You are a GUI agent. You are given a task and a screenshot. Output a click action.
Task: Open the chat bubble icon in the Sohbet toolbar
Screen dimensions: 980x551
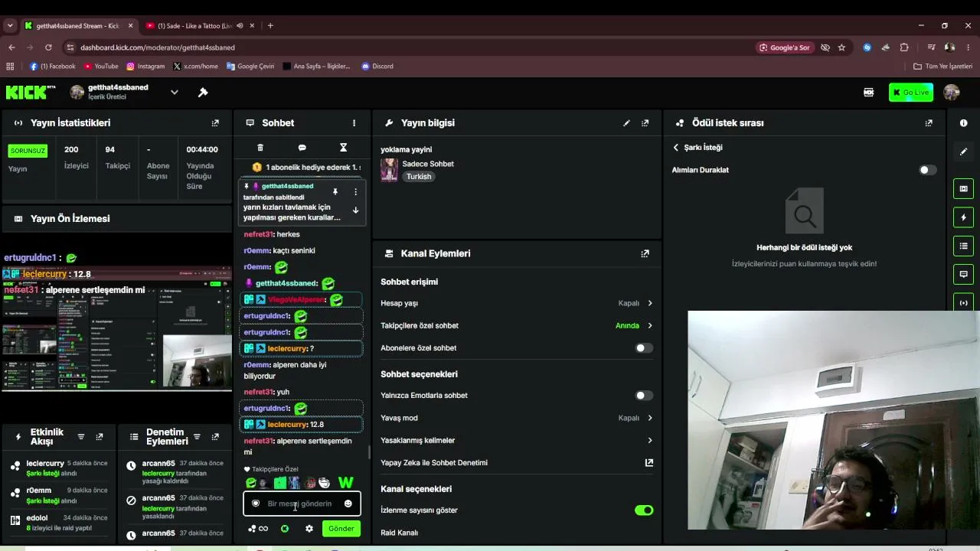[302, 148]
